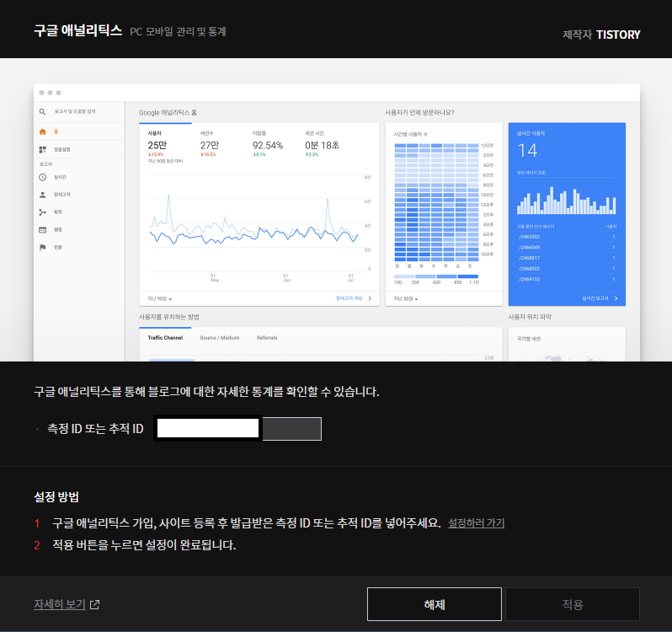Click the 해제 (release) button
This screenshot has width=672, height=632.
tap(435, 604)
